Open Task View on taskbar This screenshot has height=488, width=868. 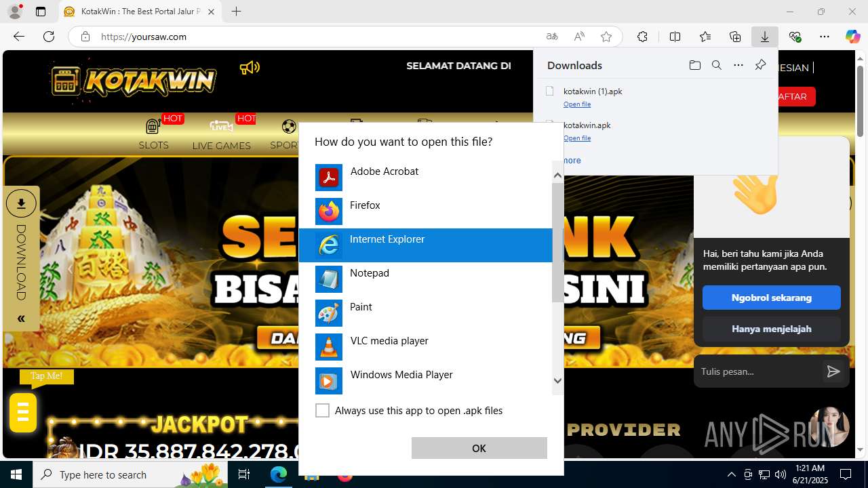click(x=244, y=474)
